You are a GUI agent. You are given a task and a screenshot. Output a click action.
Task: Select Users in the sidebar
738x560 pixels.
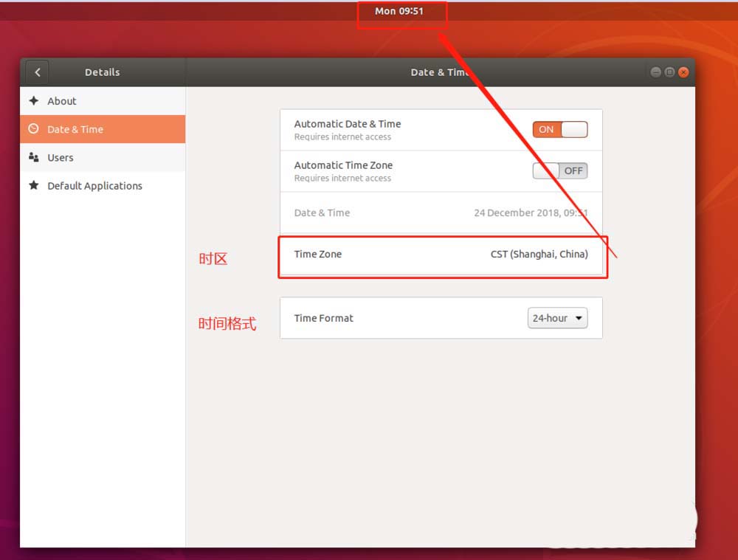click(x=60, y=157)
